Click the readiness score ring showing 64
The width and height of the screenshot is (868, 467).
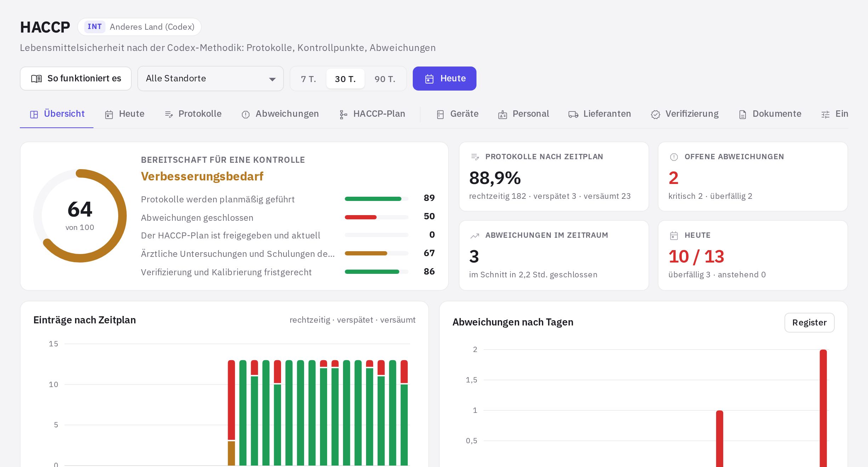pos(80,216)
